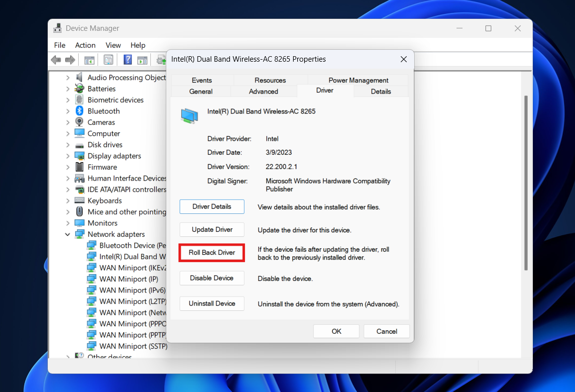Click the Show/Hide Console Tree toolbar icon
This screenshot has height=392, width=575.
point(89,60)
